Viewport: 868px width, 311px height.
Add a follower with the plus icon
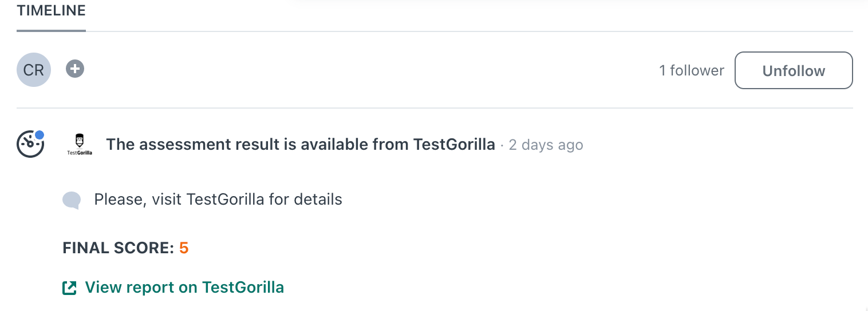75,69
